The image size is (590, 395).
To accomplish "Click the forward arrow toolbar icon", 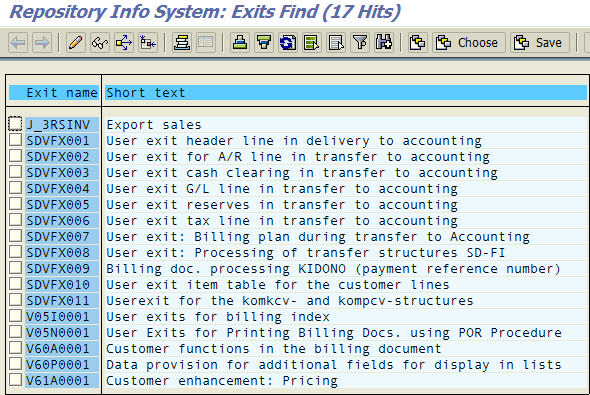I will [x=42, y=43].
